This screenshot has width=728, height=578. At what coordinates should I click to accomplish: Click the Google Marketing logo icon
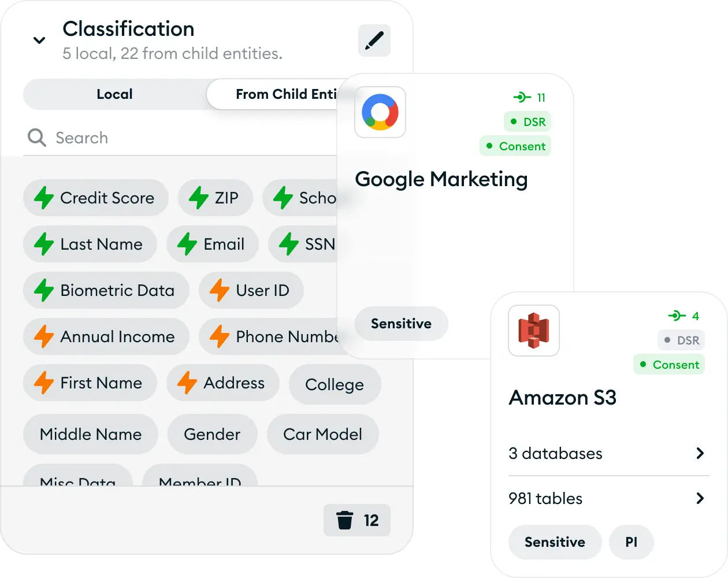pyautogui.click(x=380, y=112)
